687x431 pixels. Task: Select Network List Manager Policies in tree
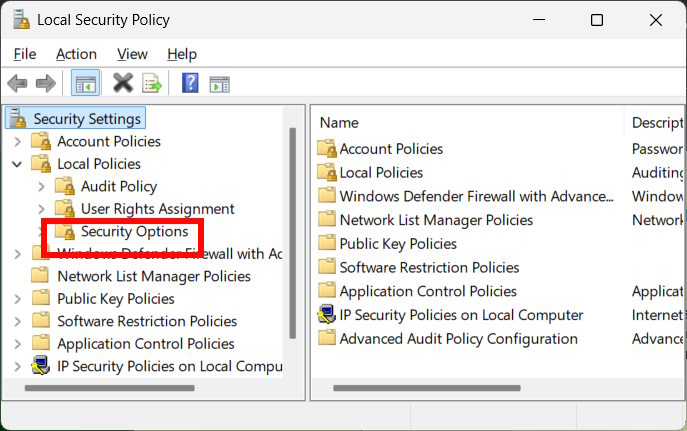coord(154,276)
